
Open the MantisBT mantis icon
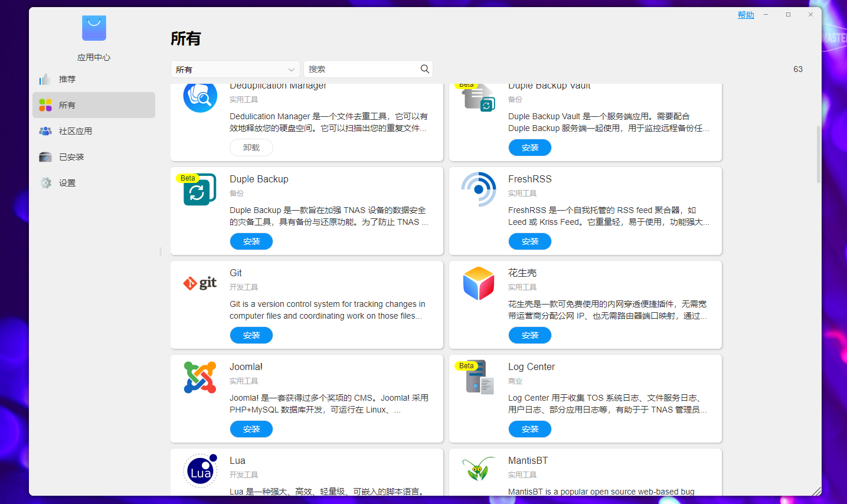[x=479, y=469]
